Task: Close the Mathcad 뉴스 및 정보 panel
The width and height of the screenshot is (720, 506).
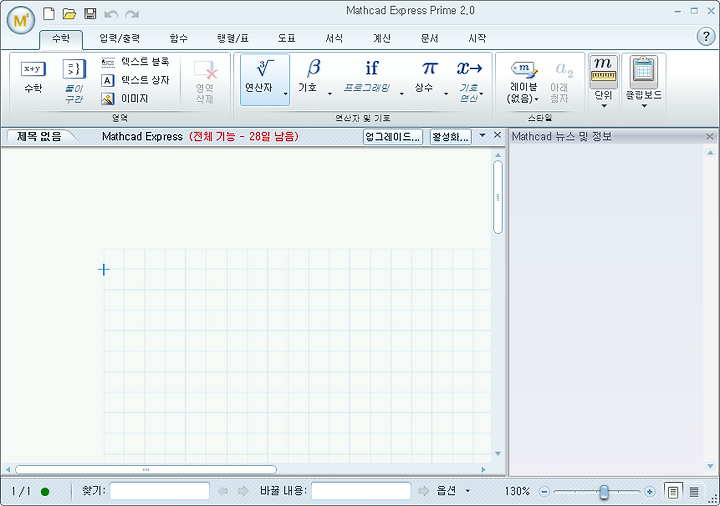Action: pyautogui.click(x=709, y=136)
